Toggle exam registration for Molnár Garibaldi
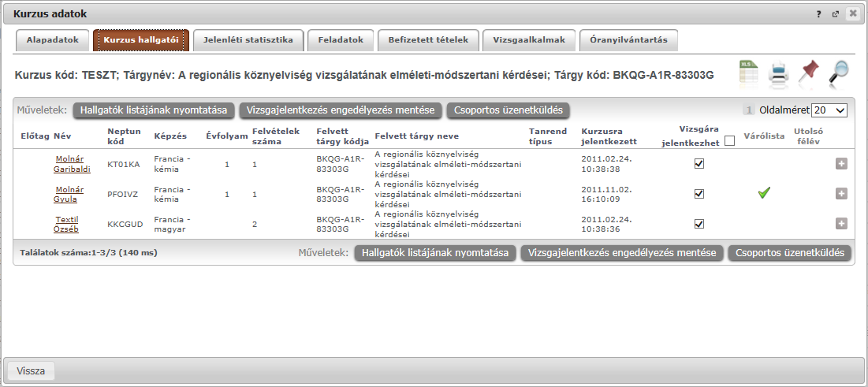 pyautogui.click(x=699, y=163)
